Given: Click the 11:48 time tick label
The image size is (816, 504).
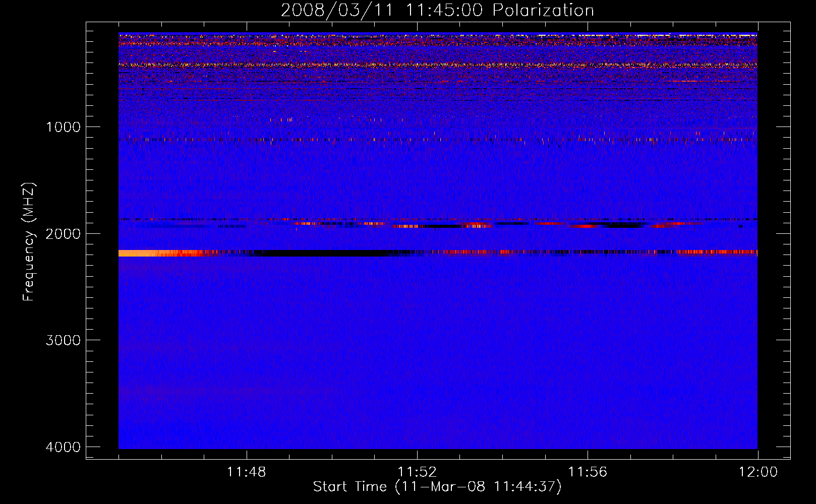Looking at the screenshot, I should [246, 472].
